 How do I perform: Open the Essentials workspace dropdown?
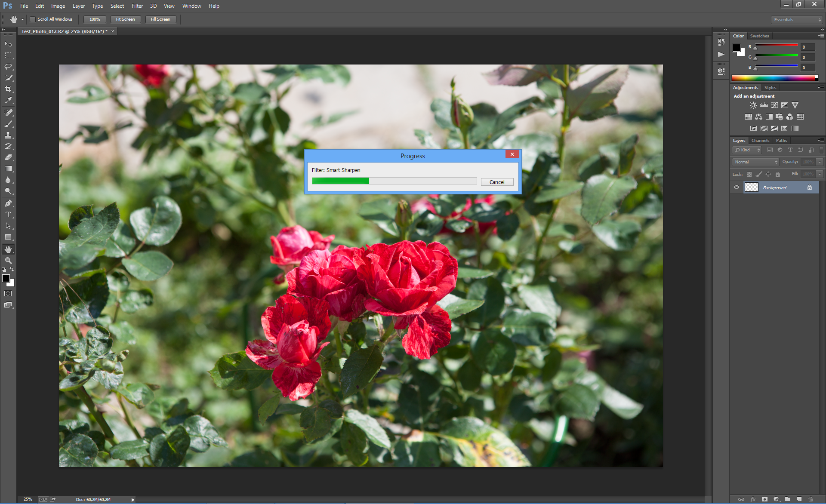[797, 20]
